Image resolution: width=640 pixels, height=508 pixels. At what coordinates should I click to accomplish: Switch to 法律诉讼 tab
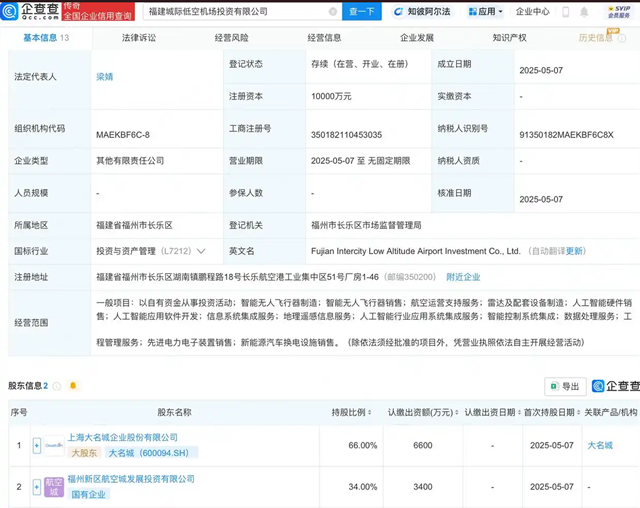[x=139, y=38]
